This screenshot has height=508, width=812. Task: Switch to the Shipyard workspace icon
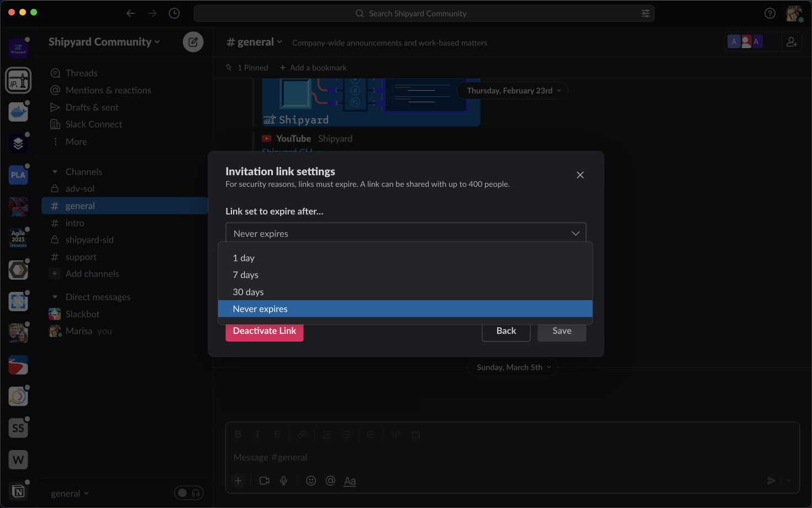pyautogui.click(x=18, y=49)
